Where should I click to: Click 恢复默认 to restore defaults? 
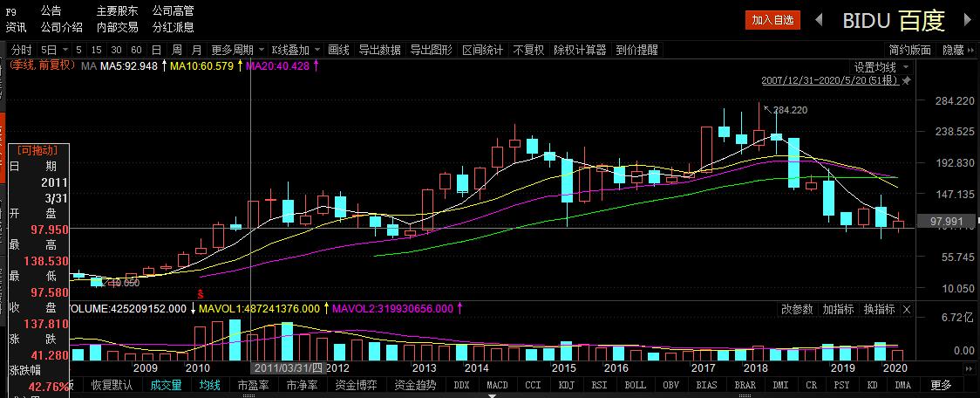(x=113, y=385)
